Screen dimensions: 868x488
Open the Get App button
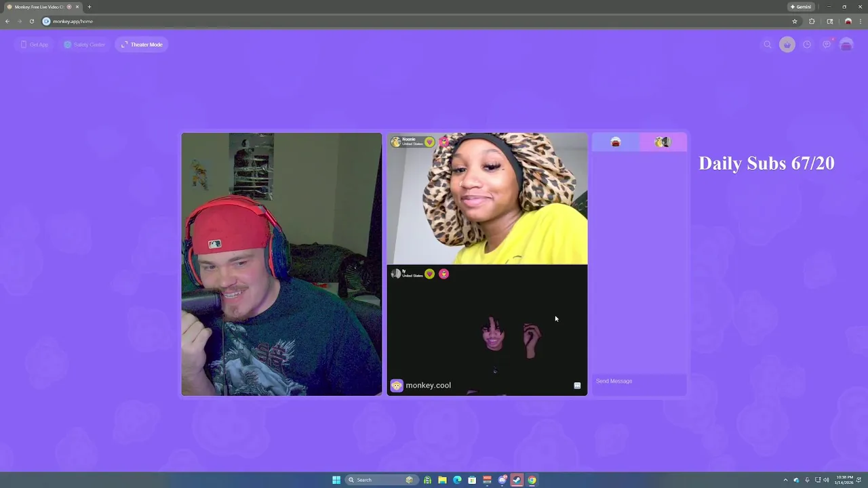pyautogui.click(x=34, y=45)
